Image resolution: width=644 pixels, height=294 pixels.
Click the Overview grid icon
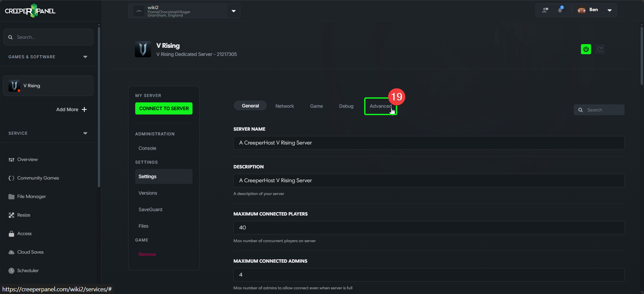tap(11, 160)
